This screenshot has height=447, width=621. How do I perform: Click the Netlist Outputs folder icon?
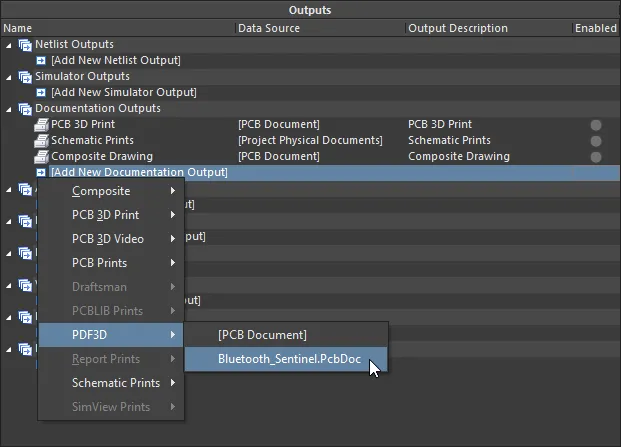tap(25, 45)
